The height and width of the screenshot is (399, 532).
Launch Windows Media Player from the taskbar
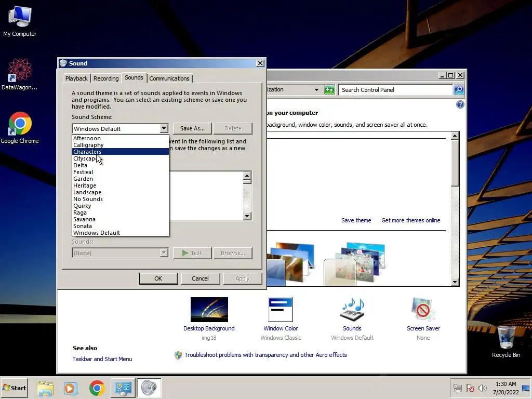click(70, 388)
